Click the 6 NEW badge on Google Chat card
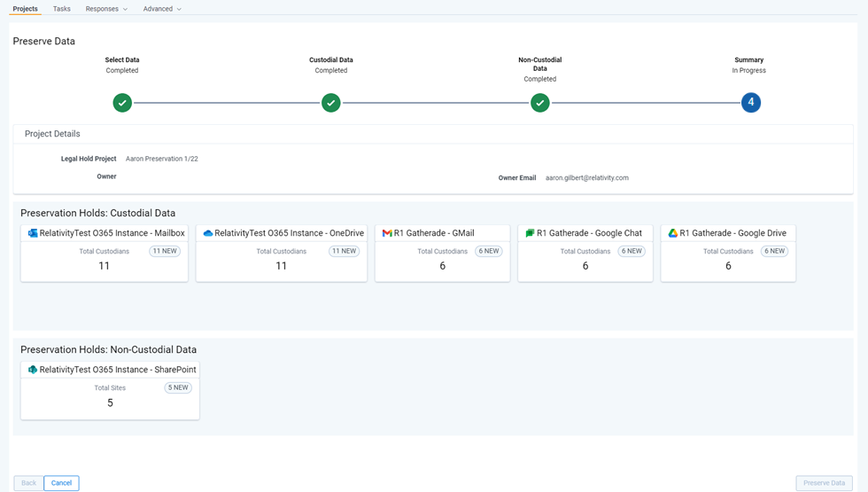Viewport: 868px width, 492px height. (x=632, y=251)
